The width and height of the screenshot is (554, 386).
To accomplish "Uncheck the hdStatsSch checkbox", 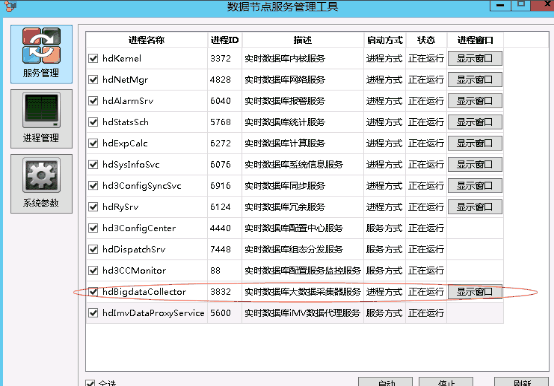I will click(x=93, y=122).
